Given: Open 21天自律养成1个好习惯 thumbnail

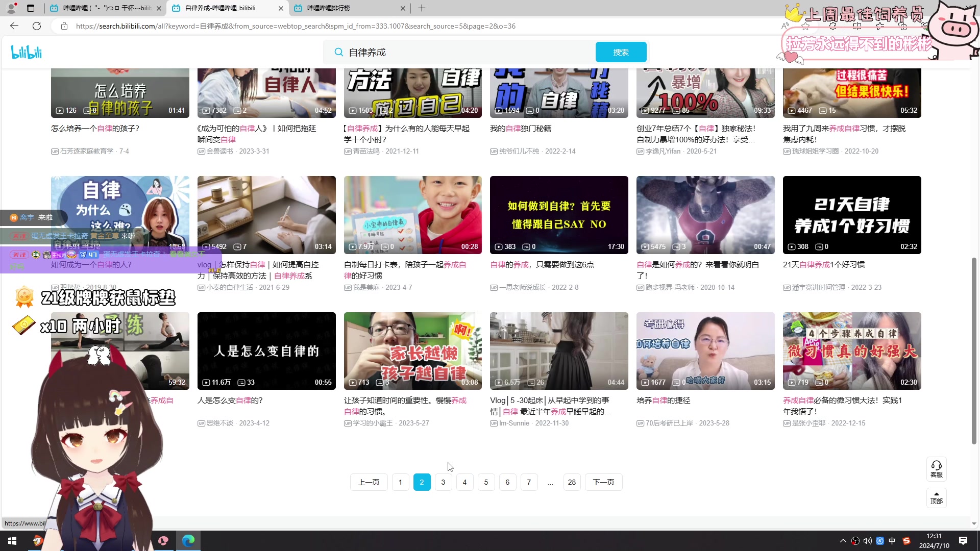Looking at the screenshot, I should [852, 215].
